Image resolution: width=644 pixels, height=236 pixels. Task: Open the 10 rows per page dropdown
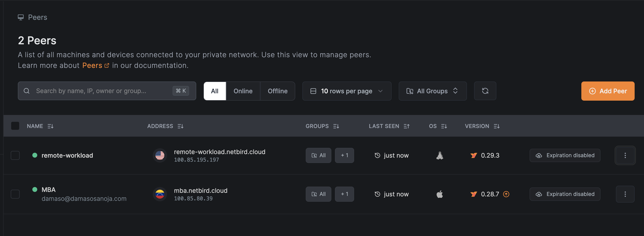[x=347, y=91]
